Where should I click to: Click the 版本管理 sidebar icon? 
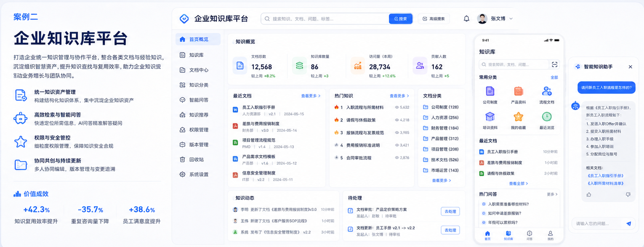click(x=182, y=144)
